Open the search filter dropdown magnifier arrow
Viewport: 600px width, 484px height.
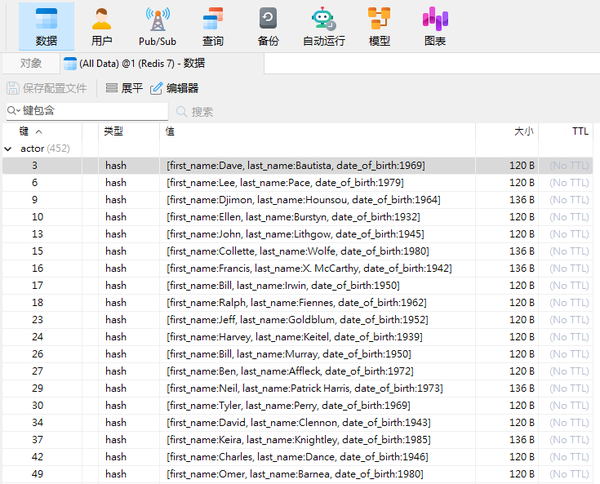(14, 111)
